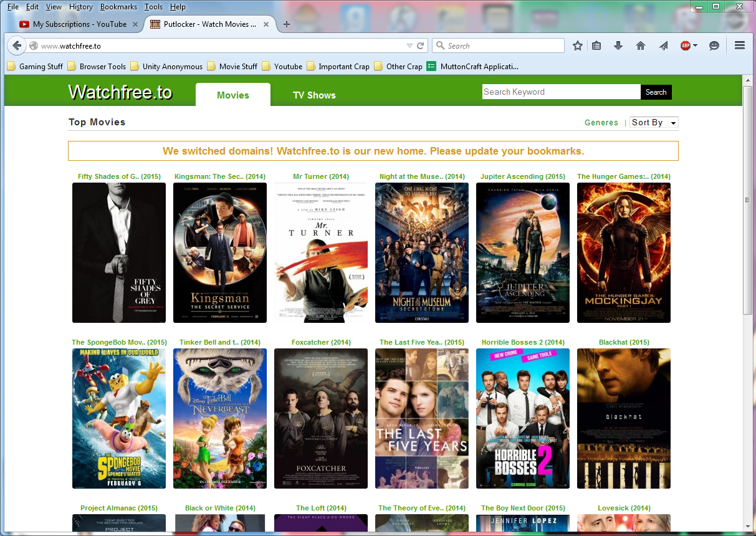Click the scrollbar up arrow
This screenshot has width=756, height=536.
(x=748, y=80)
